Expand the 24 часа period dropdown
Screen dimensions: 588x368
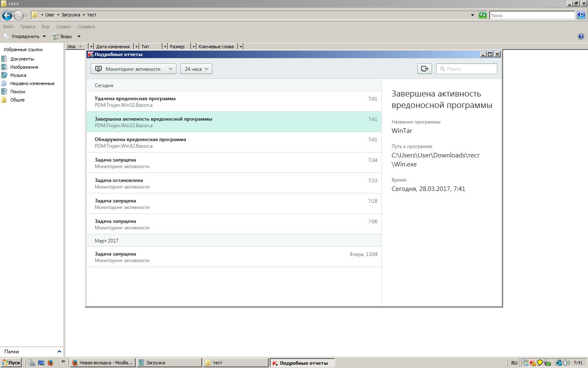[x=196, y=69]
